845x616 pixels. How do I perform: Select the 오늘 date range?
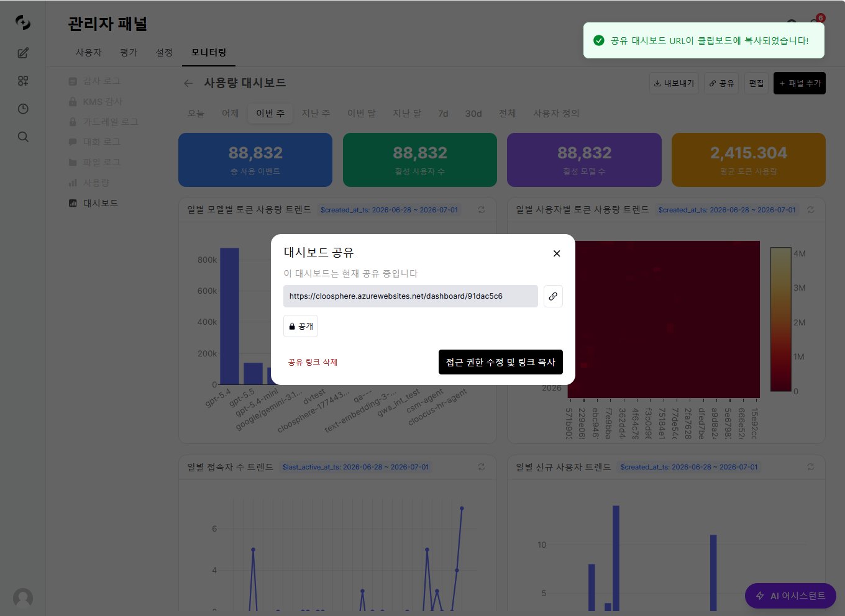(x=196, y=114)
